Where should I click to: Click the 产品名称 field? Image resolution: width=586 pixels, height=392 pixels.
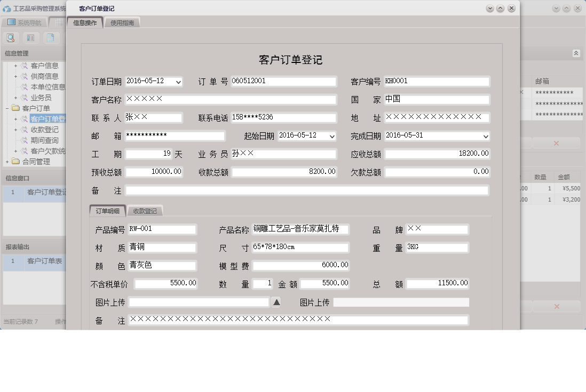click(300, 229)
